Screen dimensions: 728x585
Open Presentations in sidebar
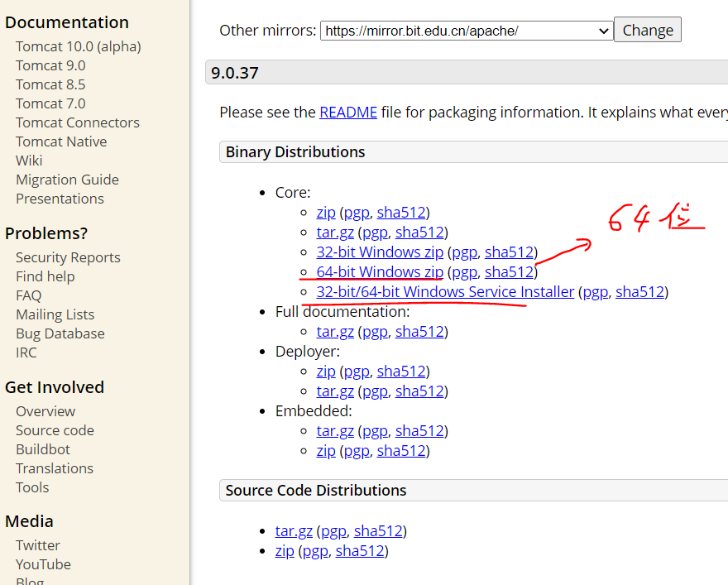[x=60, y=199]
